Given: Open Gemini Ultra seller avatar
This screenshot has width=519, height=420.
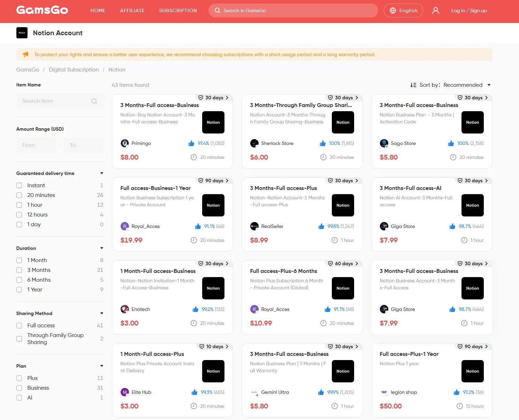Looking at the screenshot, I should point(254,392).
